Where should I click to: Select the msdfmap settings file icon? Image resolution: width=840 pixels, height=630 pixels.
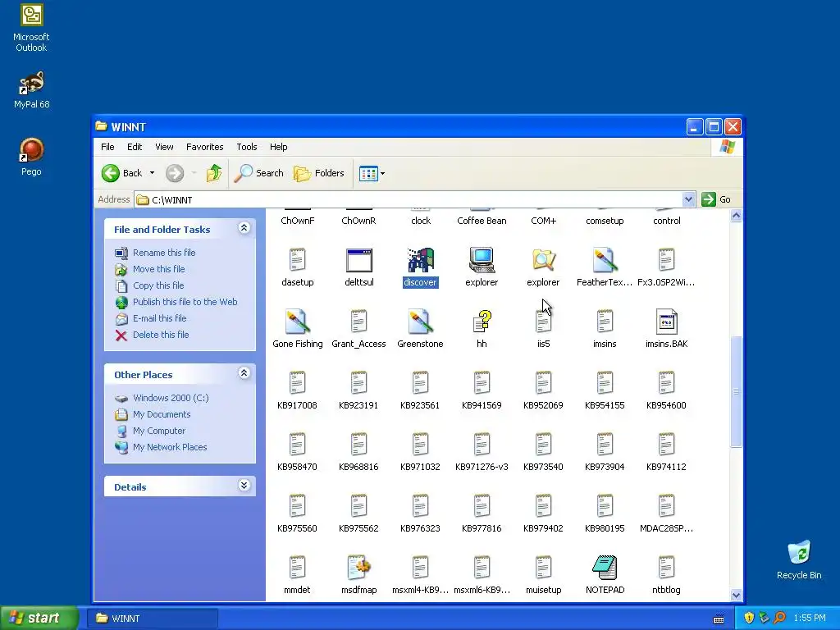click(359, 568)
